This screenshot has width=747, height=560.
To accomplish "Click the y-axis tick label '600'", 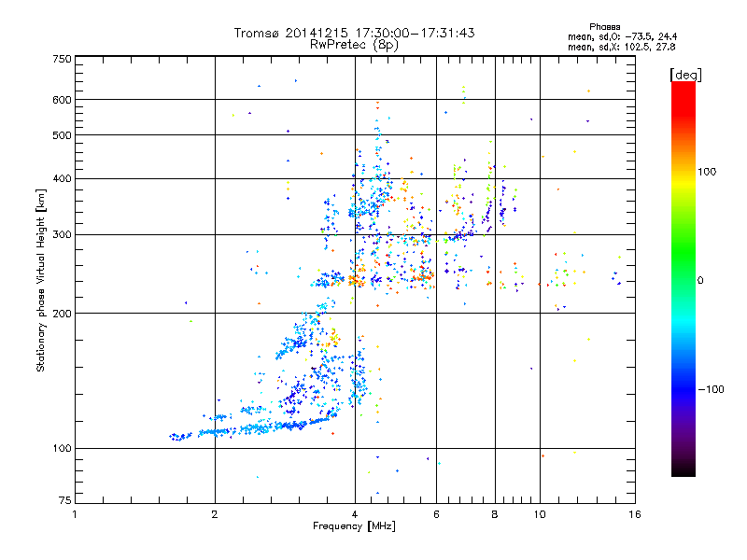I will 62,100.
